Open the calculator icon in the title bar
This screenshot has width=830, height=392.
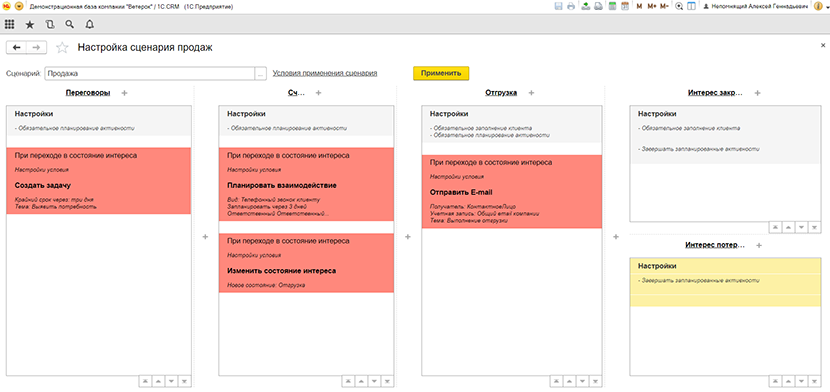pyautogui.click(x=612, y=6)
